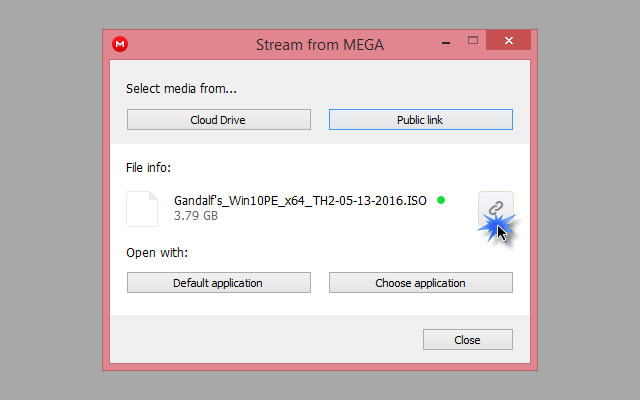
Task: Click the "File info:" label
Action: 148,168
